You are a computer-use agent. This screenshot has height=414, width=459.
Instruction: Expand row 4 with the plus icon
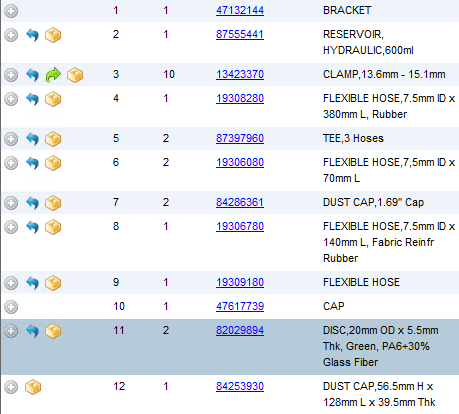(x=11, y=99)
